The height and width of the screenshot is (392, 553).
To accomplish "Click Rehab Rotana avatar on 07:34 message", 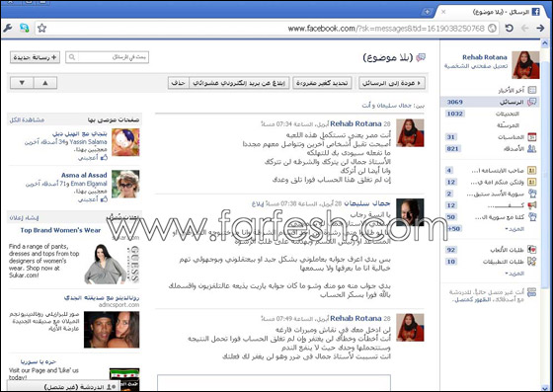I will [410, 133].
